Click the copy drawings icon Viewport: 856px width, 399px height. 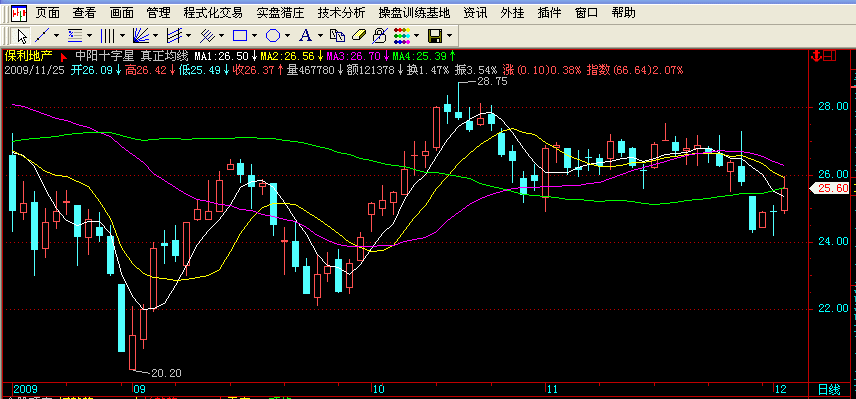coord(338,37)
